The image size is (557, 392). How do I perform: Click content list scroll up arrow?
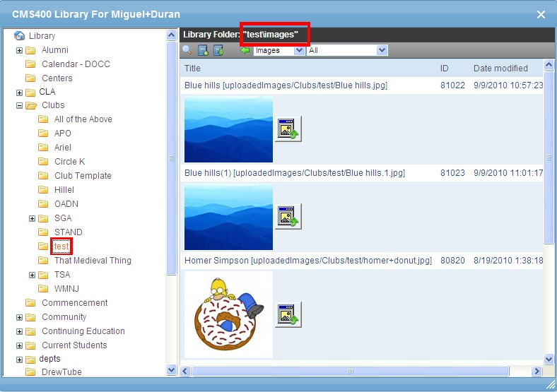click(x=549, y=64)
